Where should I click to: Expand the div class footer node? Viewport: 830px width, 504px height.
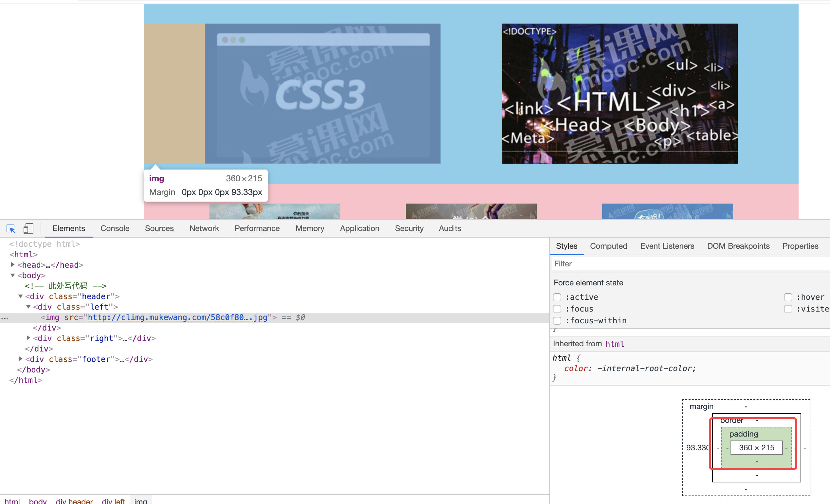coord(21,359)
